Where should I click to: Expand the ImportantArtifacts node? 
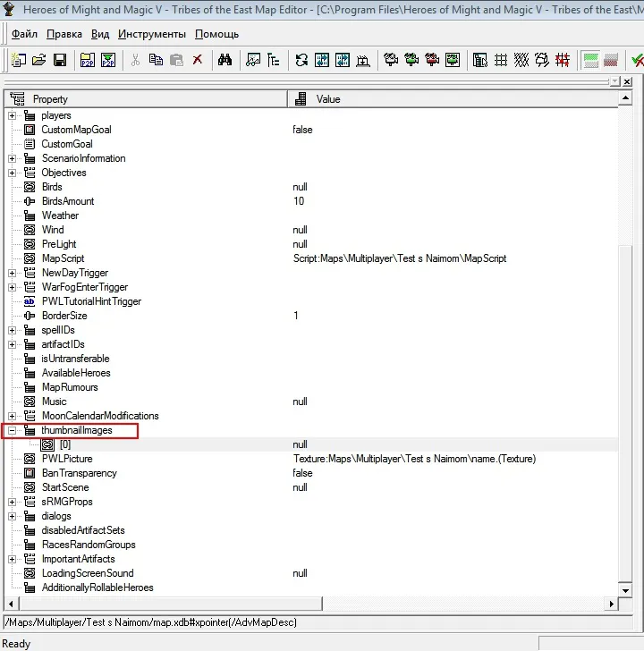coord(12,559)
